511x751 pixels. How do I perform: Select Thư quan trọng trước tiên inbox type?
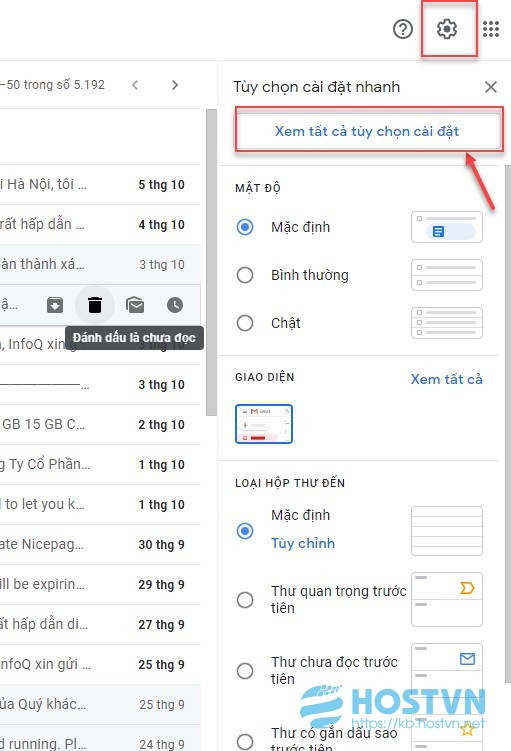point(245,600)
